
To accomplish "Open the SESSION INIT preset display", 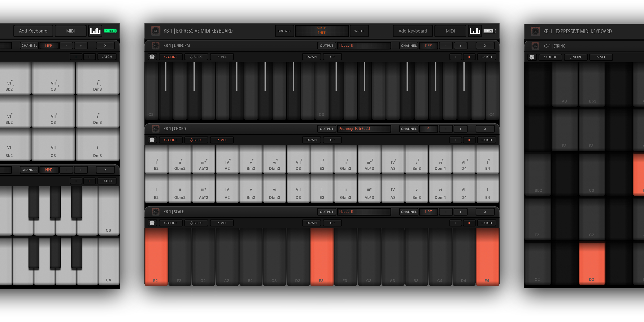I will [322, 31].
